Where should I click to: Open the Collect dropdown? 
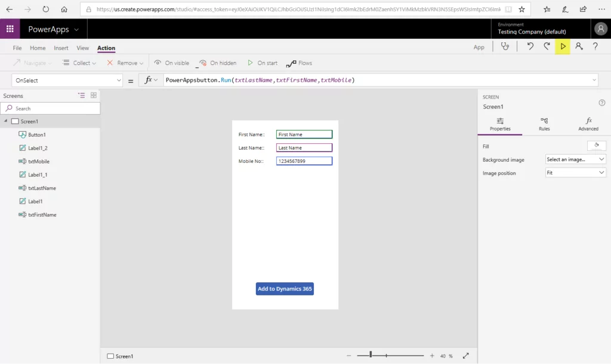click(x=79, y=63)
